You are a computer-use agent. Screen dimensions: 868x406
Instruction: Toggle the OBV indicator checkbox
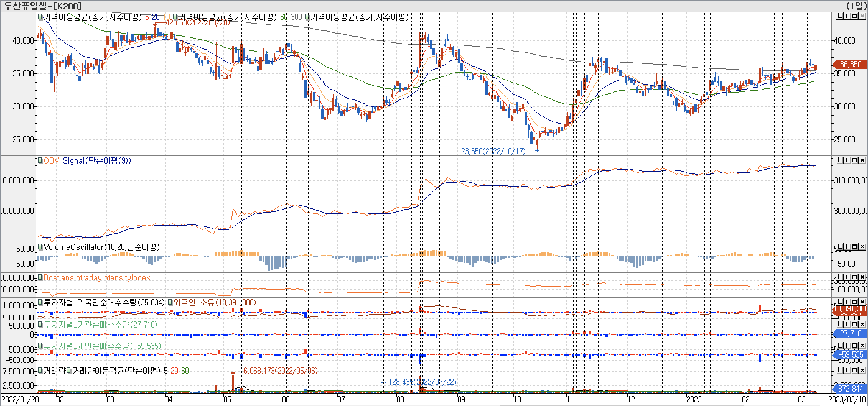coord(40,161)
